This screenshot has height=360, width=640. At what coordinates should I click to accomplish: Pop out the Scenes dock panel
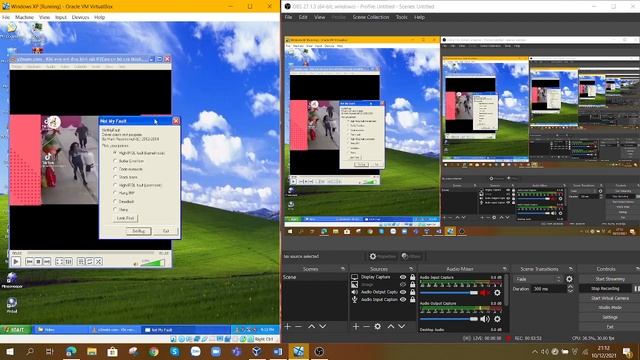click(343, 269)
